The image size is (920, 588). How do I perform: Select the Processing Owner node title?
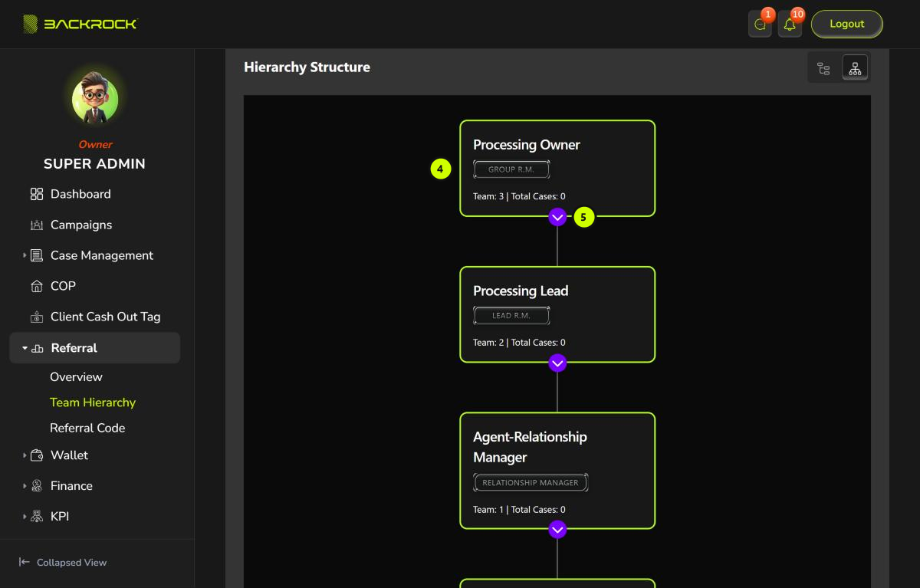click(x=527, y=145)
